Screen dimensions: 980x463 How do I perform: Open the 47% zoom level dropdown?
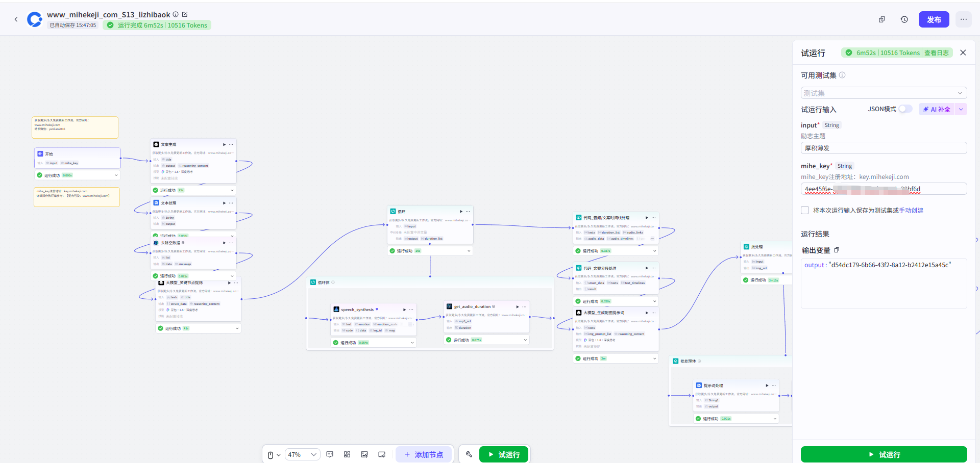click(x=302, y=454)
